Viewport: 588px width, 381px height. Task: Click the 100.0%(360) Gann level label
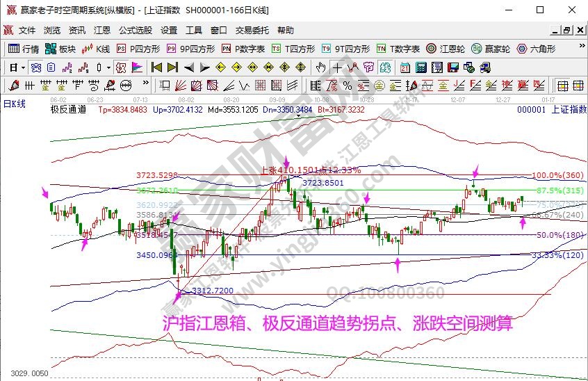(x=561, y=175)
